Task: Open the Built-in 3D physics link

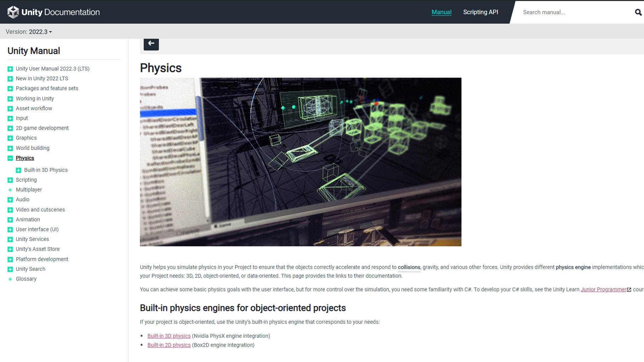Action: tap(169, 336)
